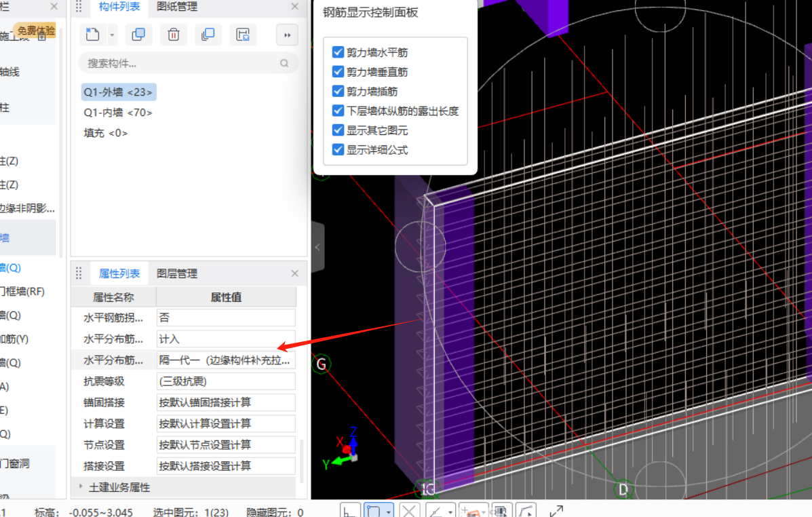
Task: Click the 节点设置 value cell
Action: pyautogui.click(x=226, y=445)
